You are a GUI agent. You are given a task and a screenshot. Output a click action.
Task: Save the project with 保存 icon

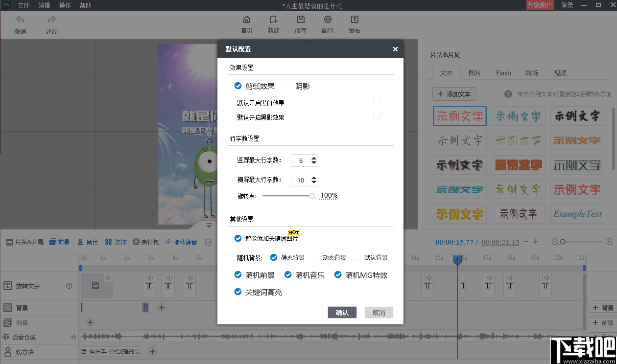[300, 23]
